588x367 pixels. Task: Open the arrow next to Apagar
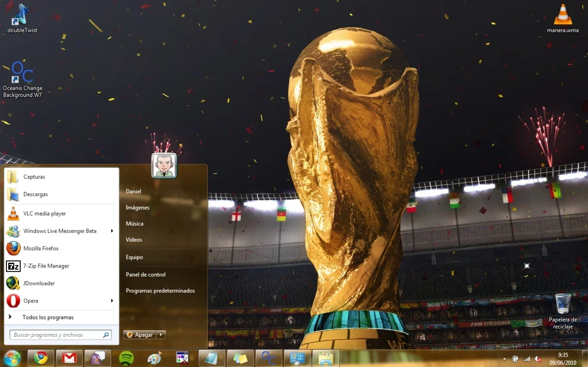pyautogui.click(x=161, y=335)
